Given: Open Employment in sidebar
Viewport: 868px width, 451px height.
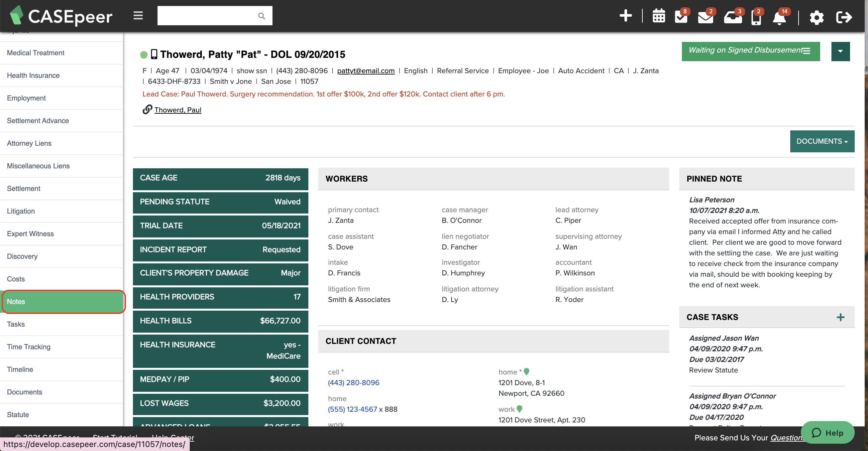Looking at the screenshot, I should pos(61,98).
